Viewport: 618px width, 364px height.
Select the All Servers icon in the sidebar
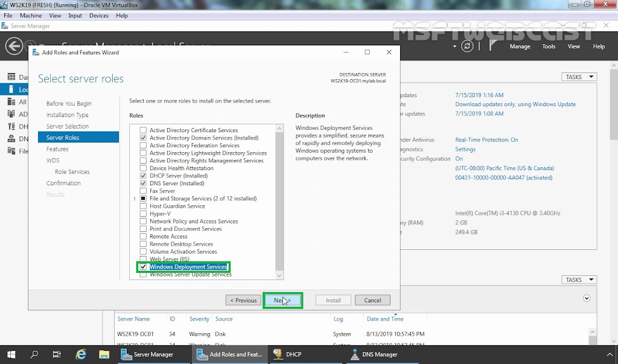click(x=11, y=102)
